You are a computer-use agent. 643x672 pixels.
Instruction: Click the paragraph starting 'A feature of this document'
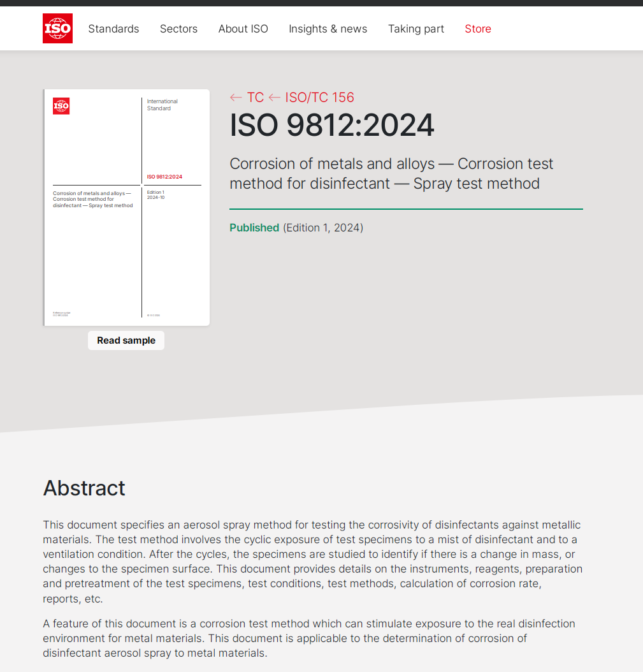point(309,638)
